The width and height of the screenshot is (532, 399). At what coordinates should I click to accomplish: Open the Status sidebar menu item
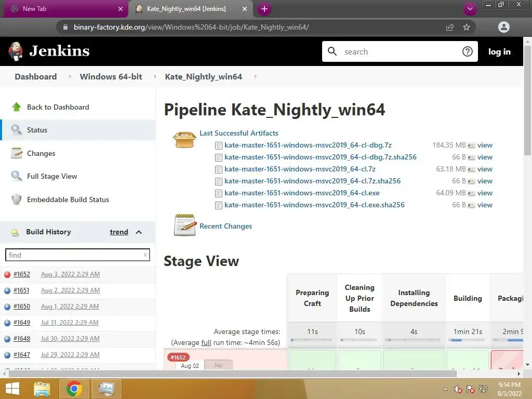pos(78,130)
